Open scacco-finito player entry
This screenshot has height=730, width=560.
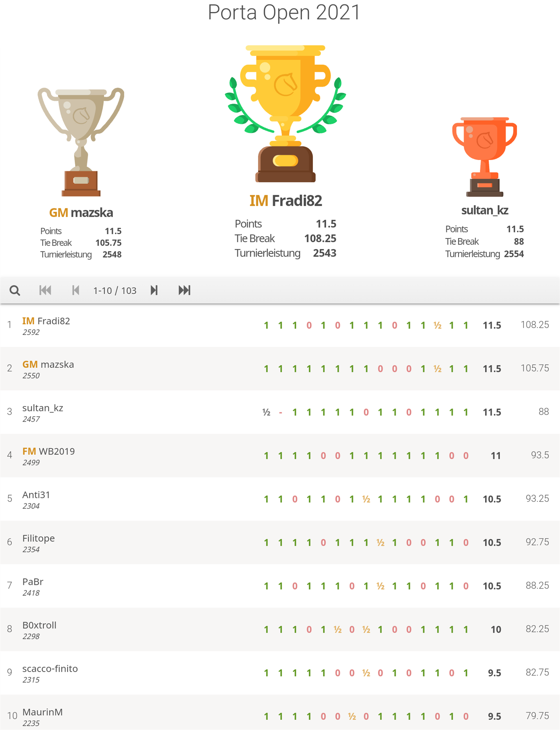click(x=50, y=669)
